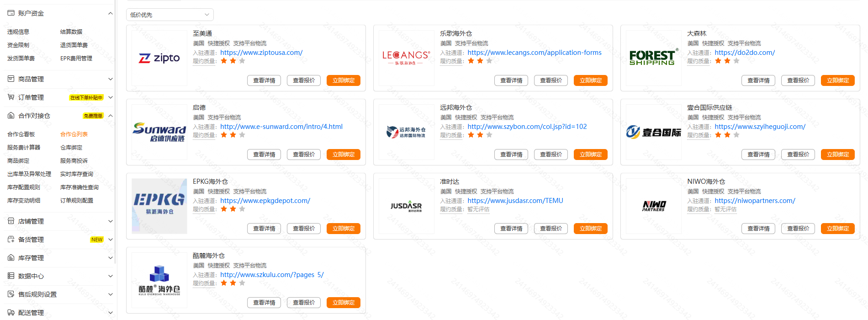
Task: Click the 壹合国际 logo
Action: pos(653,132)
